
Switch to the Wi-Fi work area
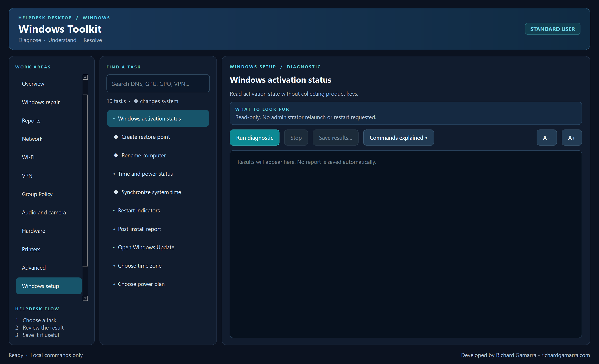pyautogui.click(x=49, y=157)
